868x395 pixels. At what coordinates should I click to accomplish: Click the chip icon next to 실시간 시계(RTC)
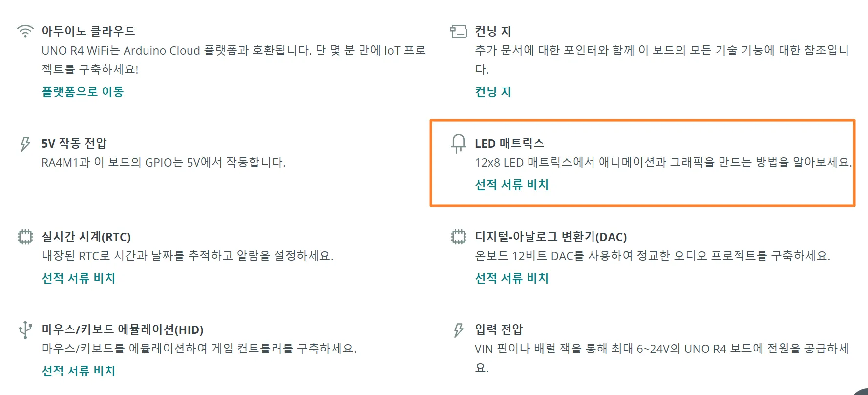coord(25,237)
